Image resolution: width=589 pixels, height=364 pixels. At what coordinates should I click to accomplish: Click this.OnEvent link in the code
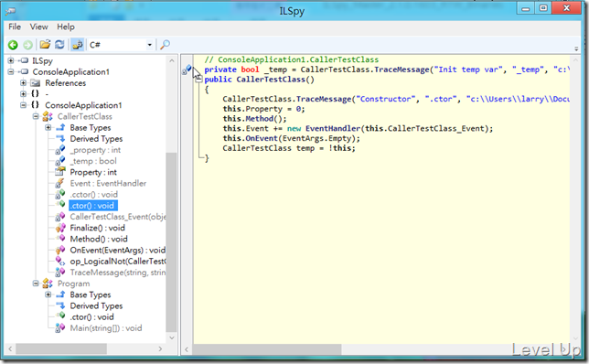[x=261, y=138]
